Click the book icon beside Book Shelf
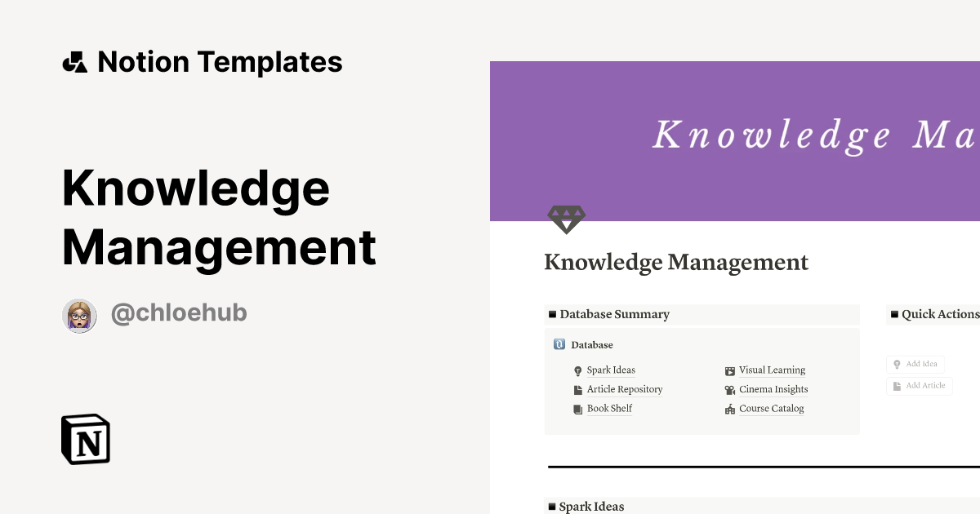Screen dimensions: 980x514 coord(578,410)
